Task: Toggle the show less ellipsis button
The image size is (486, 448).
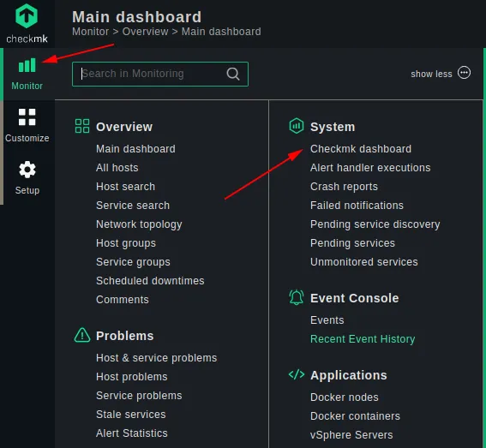Action: pyautogui.click(x=464, y=73)
